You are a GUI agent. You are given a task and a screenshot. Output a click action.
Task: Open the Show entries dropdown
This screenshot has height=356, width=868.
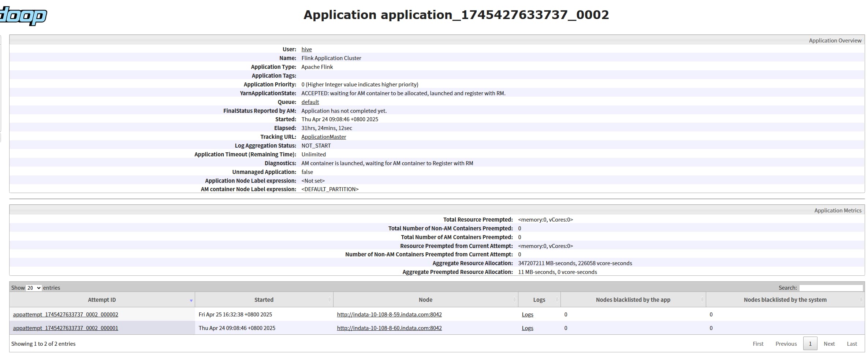[x=34, y=288]
